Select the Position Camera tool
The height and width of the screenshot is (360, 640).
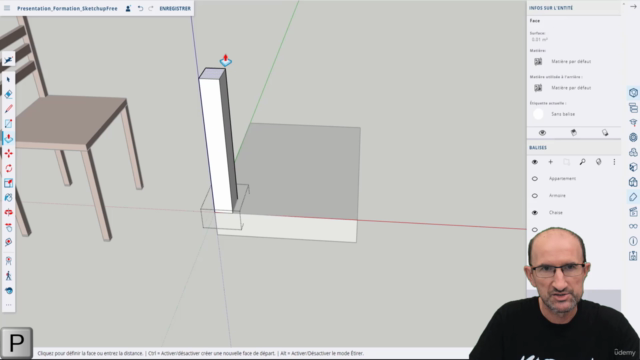coord(9,261)
